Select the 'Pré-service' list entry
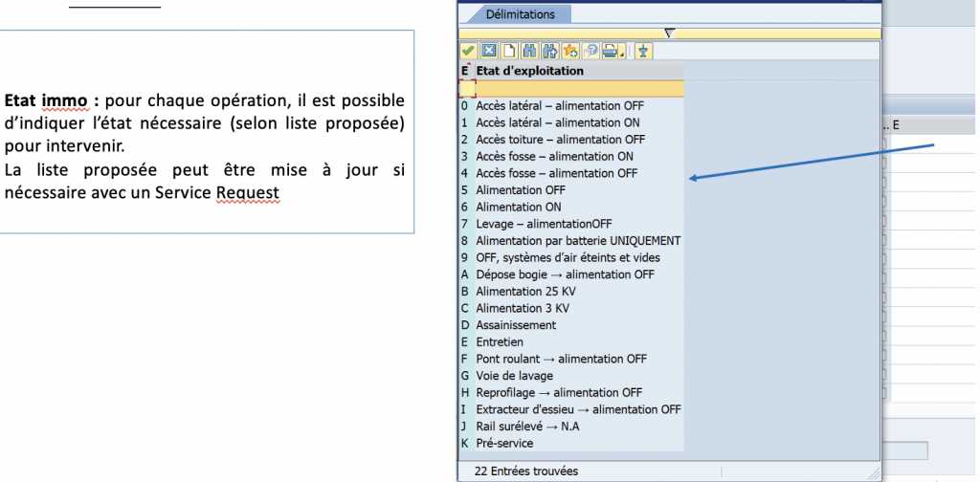This screenshot has width=980, height=482. click(x=504, y=444)
